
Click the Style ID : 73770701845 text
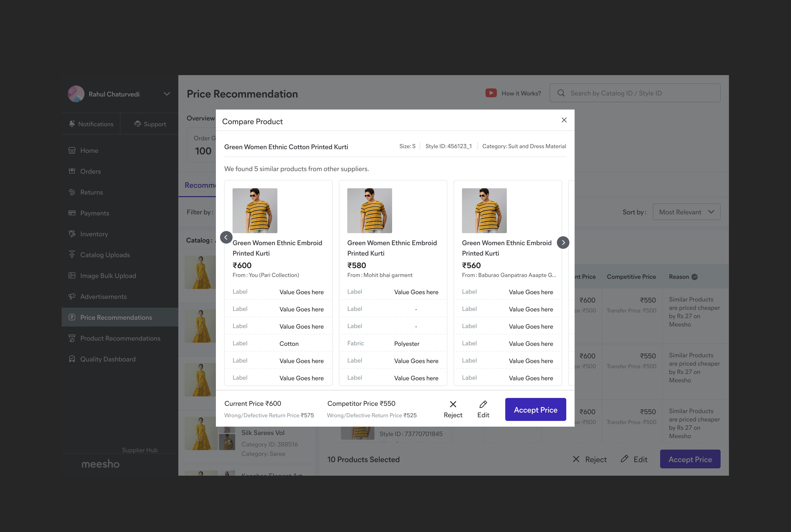(x=411, y=434)
